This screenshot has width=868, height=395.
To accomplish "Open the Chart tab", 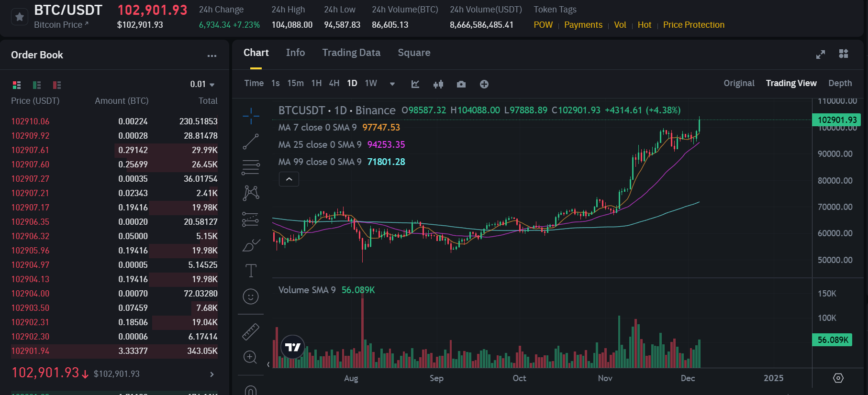I will tap(256, 53).
